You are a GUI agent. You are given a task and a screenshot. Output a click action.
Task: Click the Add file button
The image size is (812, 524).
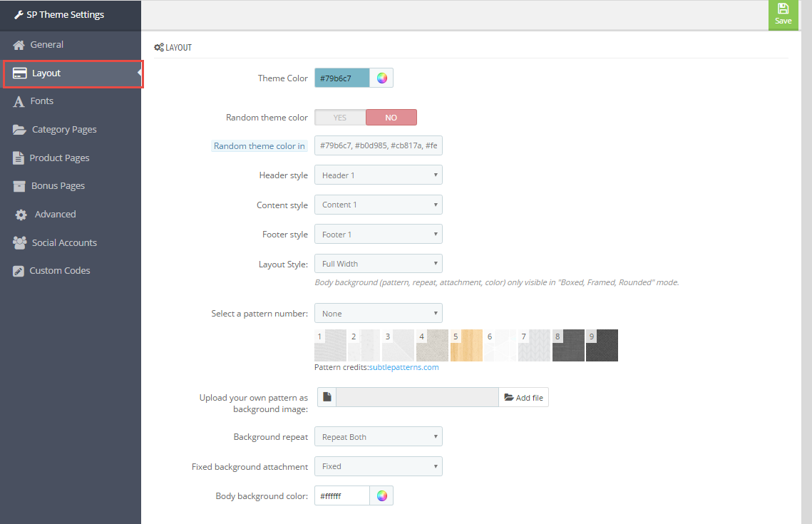[x=523, y=397]
